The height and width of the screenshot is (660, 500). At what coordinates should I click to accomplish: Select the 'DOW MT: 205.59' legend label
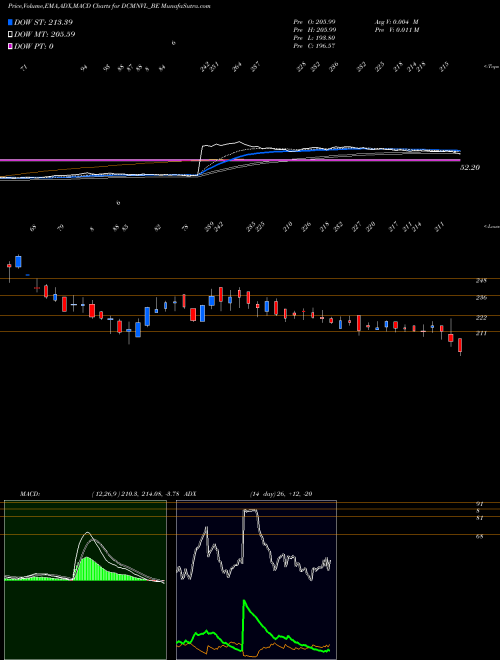44,35
